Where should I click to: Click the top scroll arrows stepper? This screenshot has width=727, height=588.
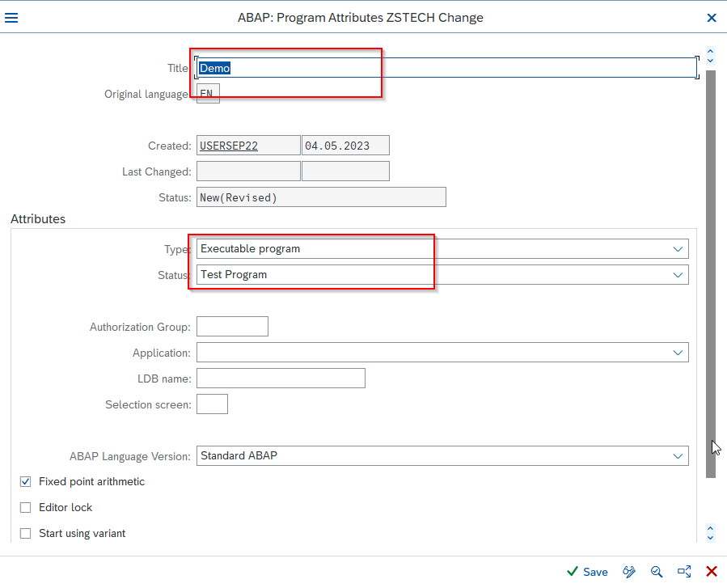(x=710, y=56)
